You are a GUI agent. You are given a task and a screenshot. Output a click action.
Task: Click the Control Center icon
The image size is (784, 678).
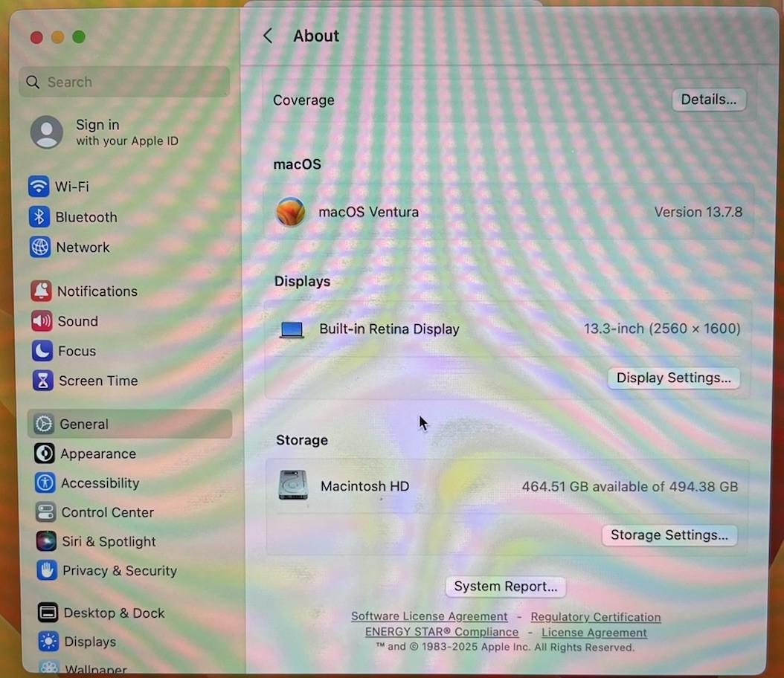(x=45, y=512)
